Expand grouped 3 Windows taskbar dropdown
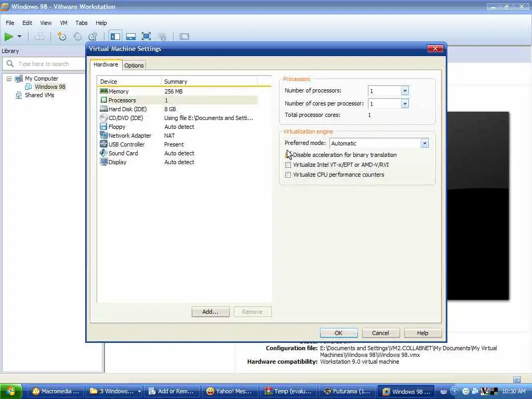 tap(139, 392)
